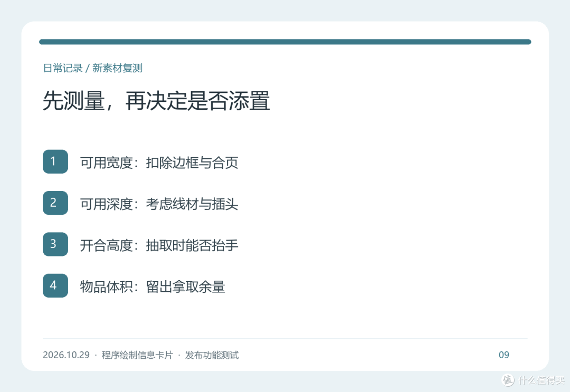Click the number 3 badge
This screenshot has height=392, width=570.
55,244
